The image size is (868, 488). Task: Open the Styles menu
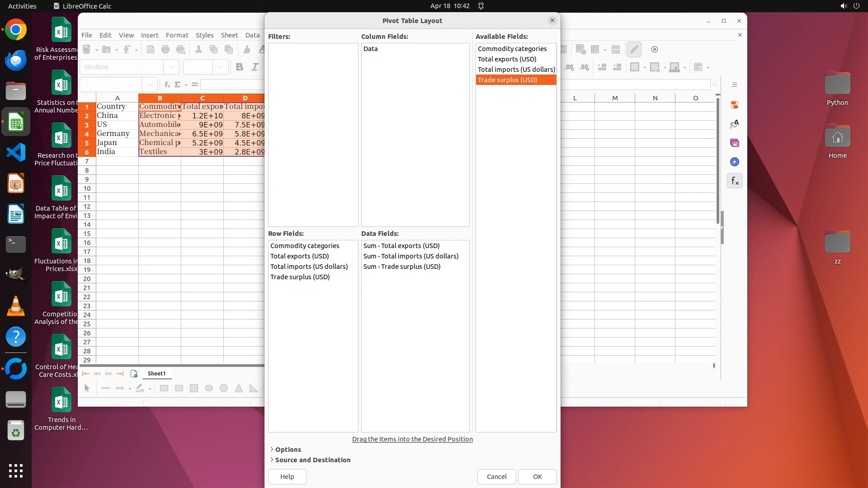tap(204, 35)
